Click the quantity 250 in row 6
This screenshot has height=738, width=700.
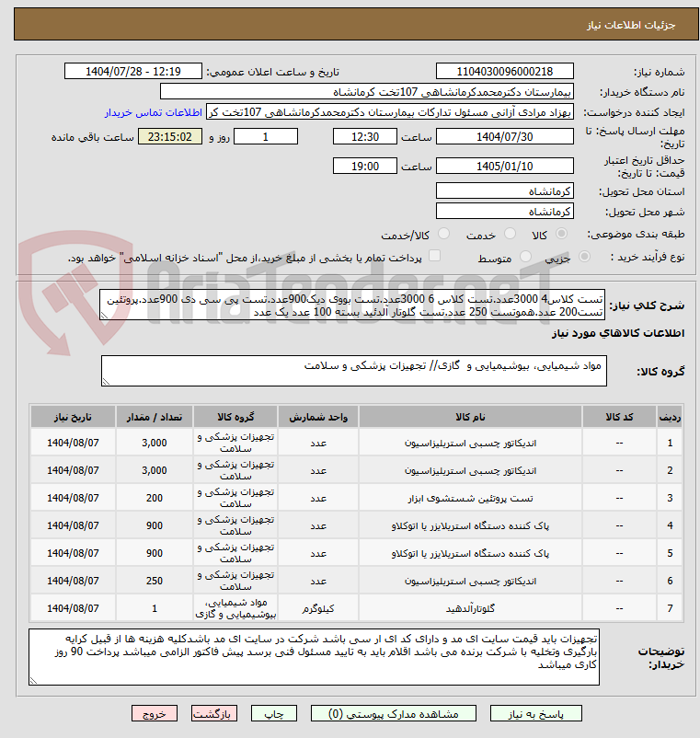click(155, 581)
